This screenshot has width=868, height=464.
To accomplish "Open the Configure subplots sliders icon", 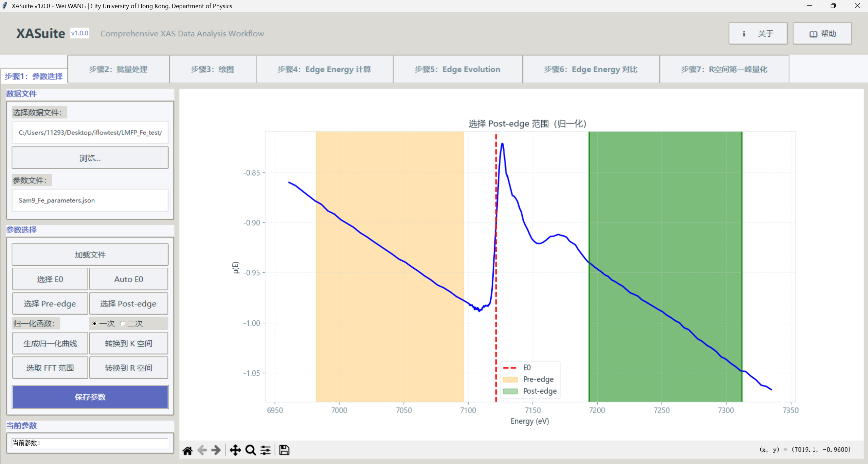I will 266,450.
